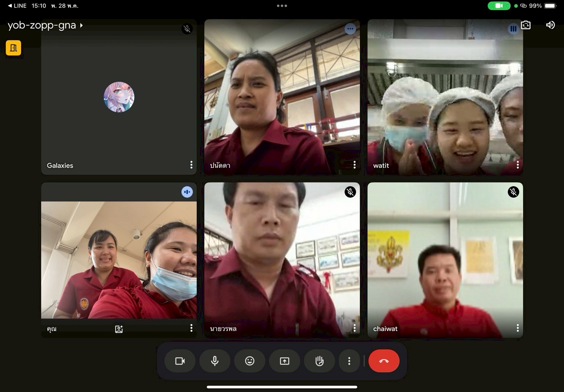Screen dimensions: 564x392
Task: Return to LINE via the back link
Action: [x=17, y=6]
